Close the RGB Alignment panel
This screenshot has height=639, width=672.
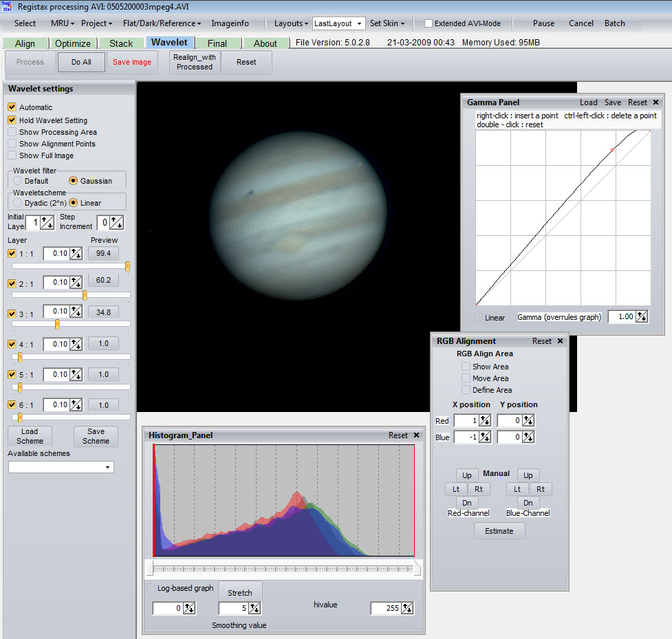560,341
